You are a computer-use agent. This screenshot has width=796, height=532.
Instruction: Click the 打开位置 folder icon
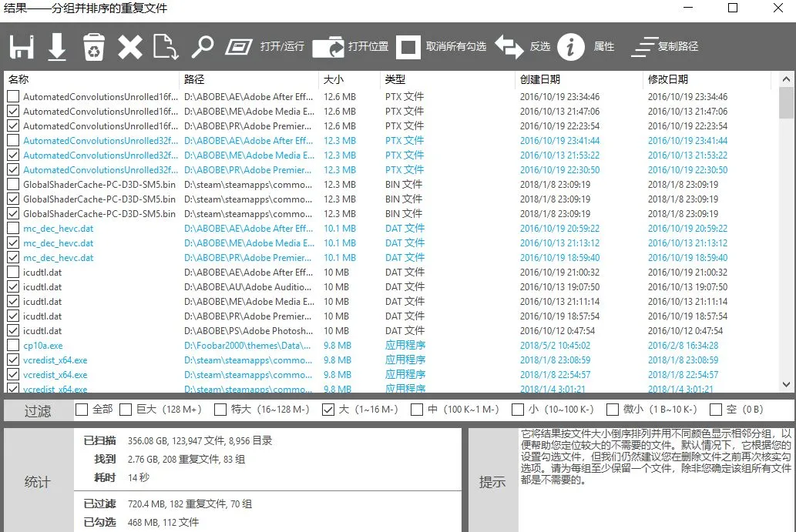click(x=328, y=47)
